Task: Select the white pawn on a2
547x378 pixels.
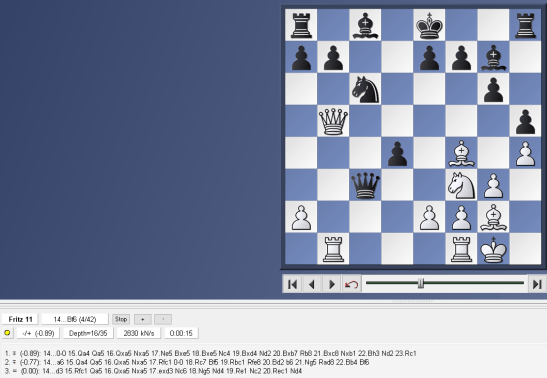Action: point(301,217)
